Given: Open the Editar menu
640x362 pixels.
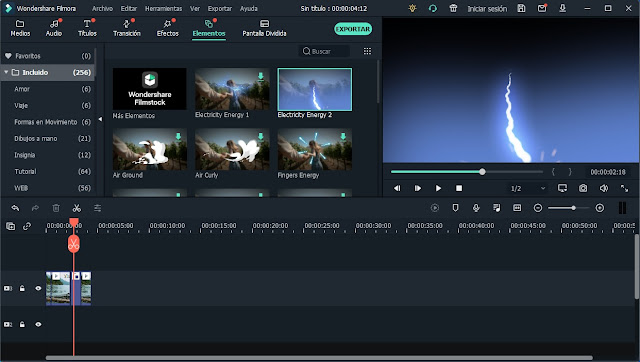Looking at the screenshot, I should click(x=129, y=8).
